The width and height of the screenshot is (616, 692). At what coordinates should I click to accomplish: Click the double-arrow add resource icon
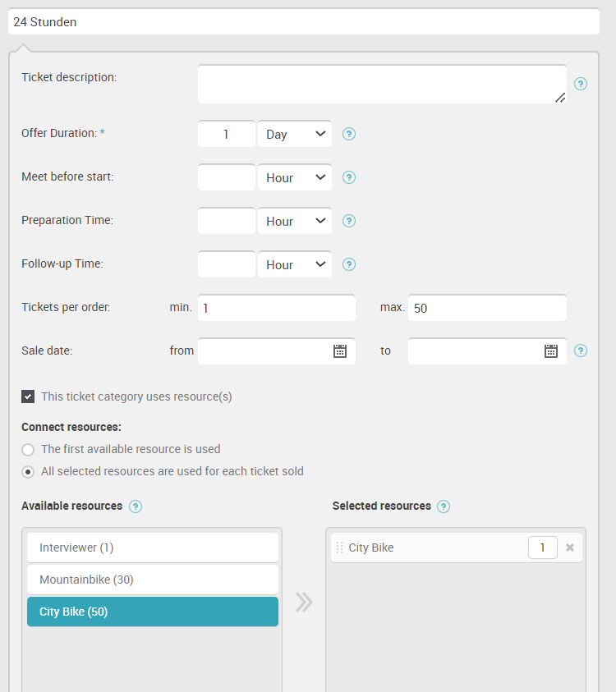[304, 602]
